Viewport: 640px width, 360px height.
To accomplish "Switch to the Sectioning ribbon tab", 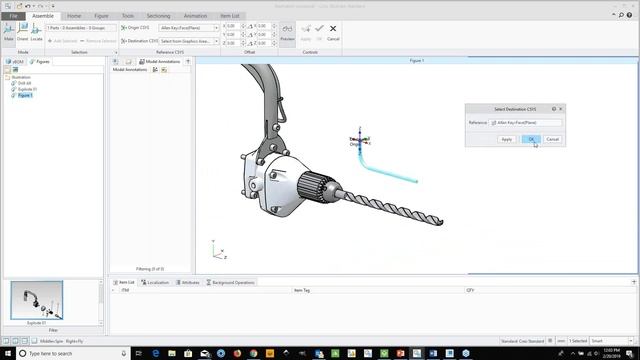I will point(158,16).
